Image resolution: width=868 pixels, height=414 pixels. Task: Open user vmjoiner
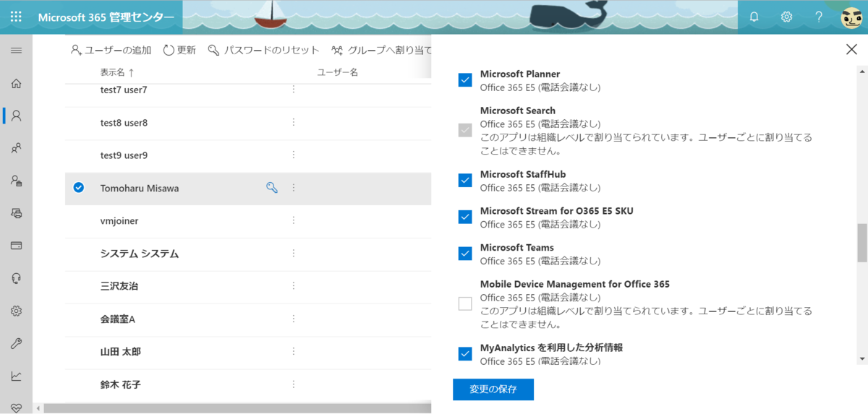click(x=119, y=220)
